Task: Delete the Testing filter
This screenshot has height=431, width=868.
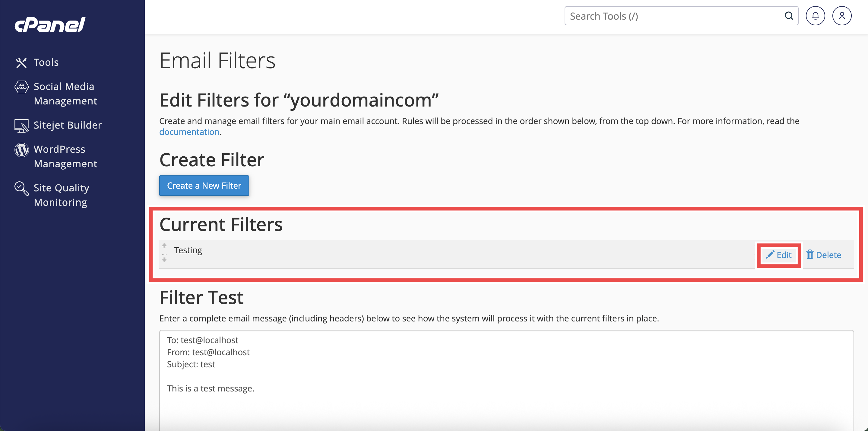Action: 824,255
